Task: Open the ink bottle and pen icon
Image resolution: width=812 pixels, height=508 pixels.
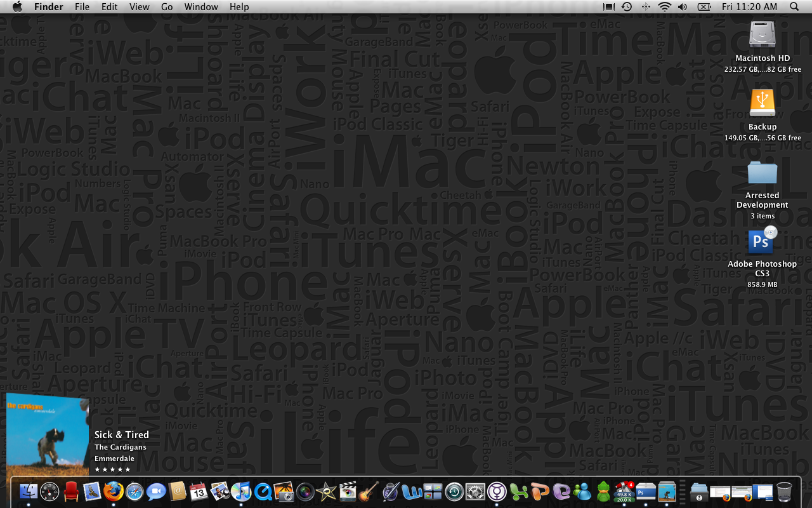Action: coord(390,491)
